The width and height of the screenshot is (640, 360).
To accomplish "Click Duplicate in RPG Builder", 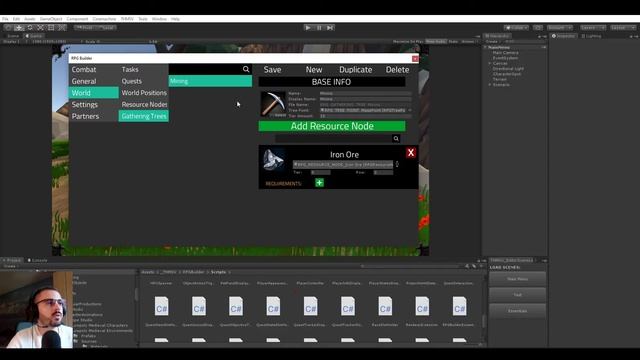I will (356, 70).
